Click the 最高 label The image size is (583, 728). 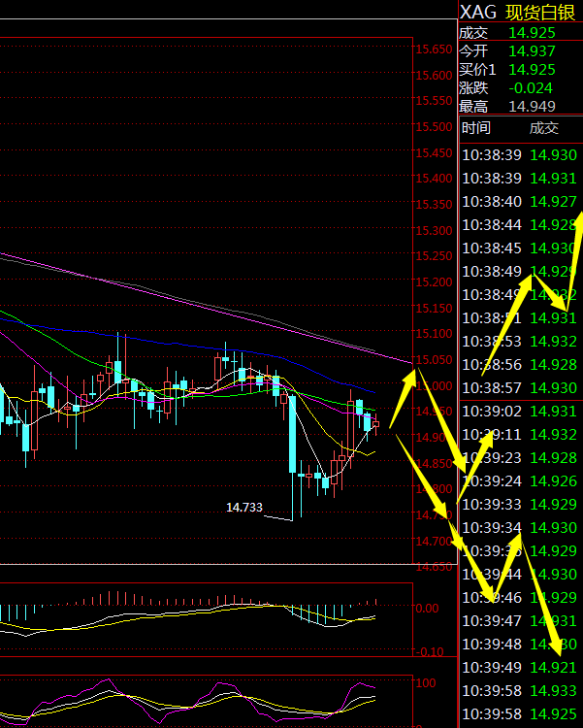[473, 107]
